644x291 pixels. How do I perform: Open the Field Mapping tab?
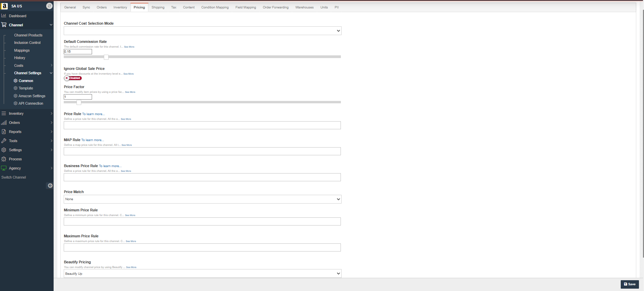[245, 7]
